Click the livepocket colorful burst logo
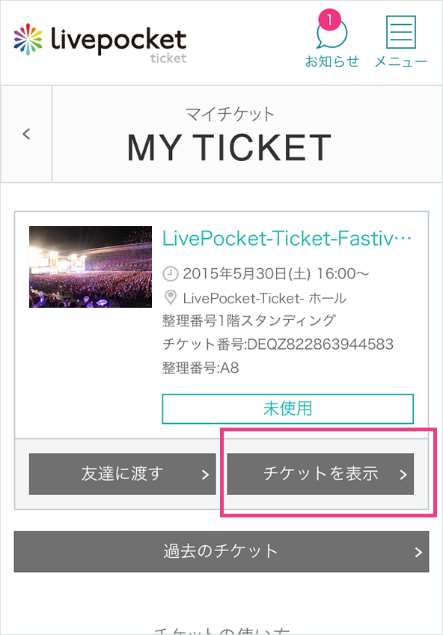The width and height of the screenshot is (443, 635). 28,39
